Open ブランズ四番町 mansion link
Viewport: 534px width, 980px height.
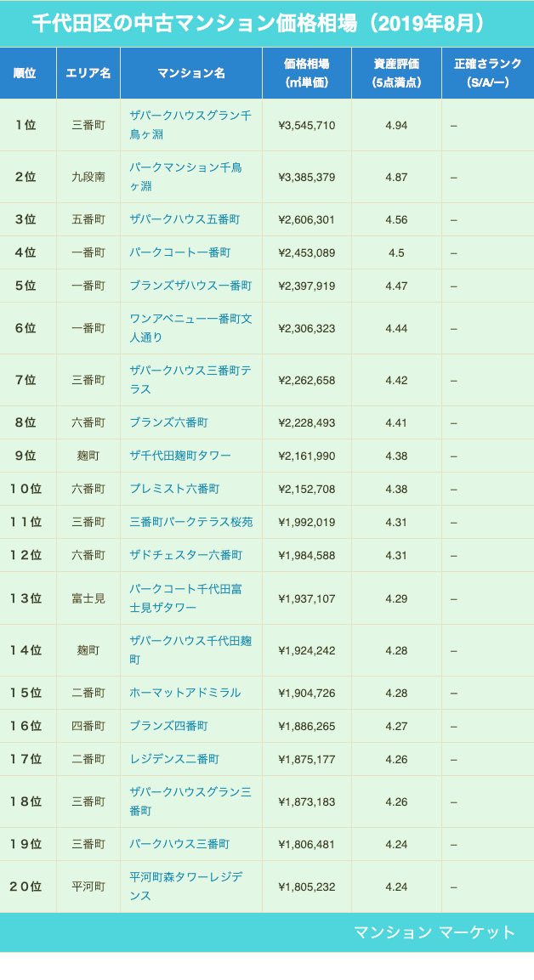[x=168, y=726]
